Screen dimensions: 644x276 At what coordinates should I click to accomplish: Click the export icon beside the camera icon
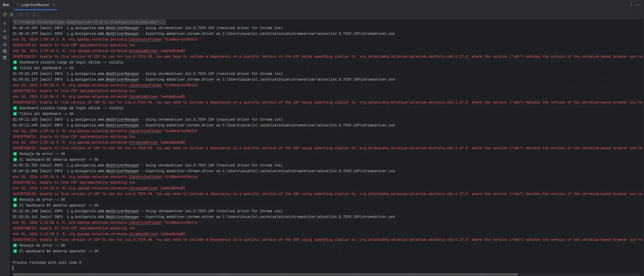click(x=27, y=15)
